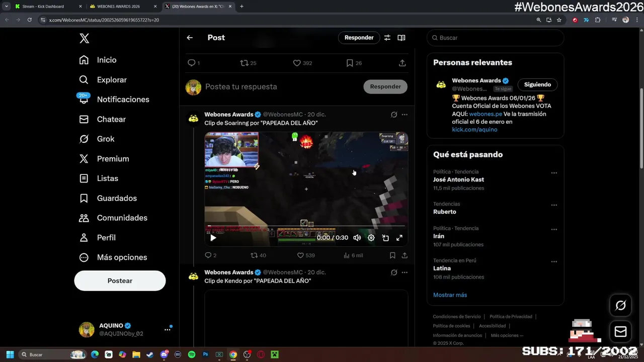The width and height of the screenshot is (644, 362).
Task: Open options for Ruberto trend
Action: tap(554, 205)
